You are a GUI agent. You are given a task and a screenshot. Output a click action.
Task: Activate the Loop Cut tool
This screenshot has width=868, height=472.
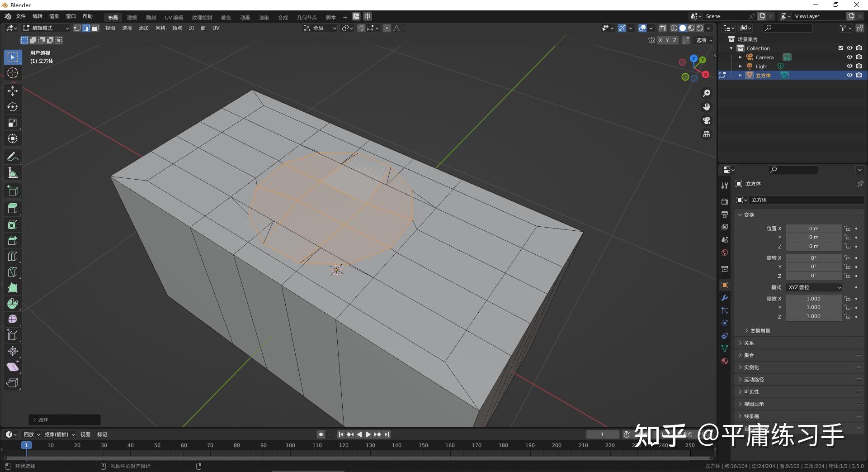click(13, 256)
